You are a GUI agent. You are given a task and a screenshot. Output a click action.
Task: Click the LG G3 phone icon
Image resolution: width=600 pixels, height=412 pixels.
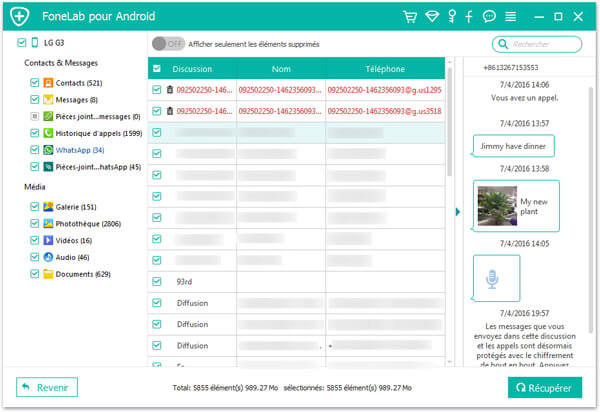click(x=35, y=42)
